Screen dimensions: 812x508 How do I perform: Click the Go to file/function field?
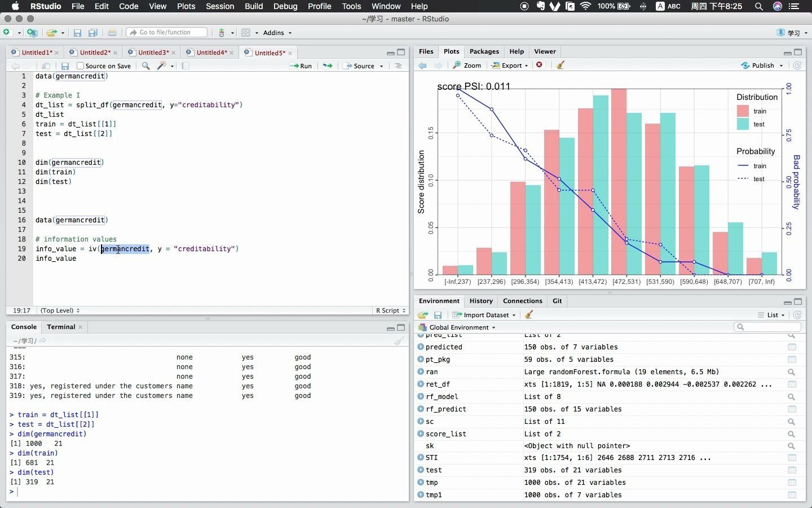tap(167, 33)
